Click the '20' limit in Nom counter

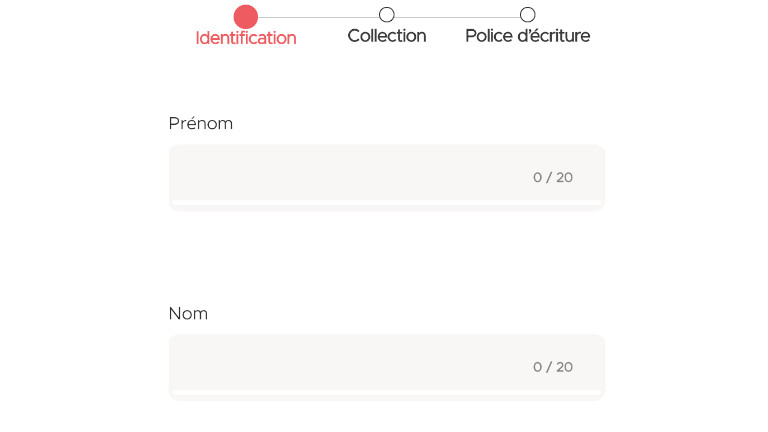pos(565,367)
